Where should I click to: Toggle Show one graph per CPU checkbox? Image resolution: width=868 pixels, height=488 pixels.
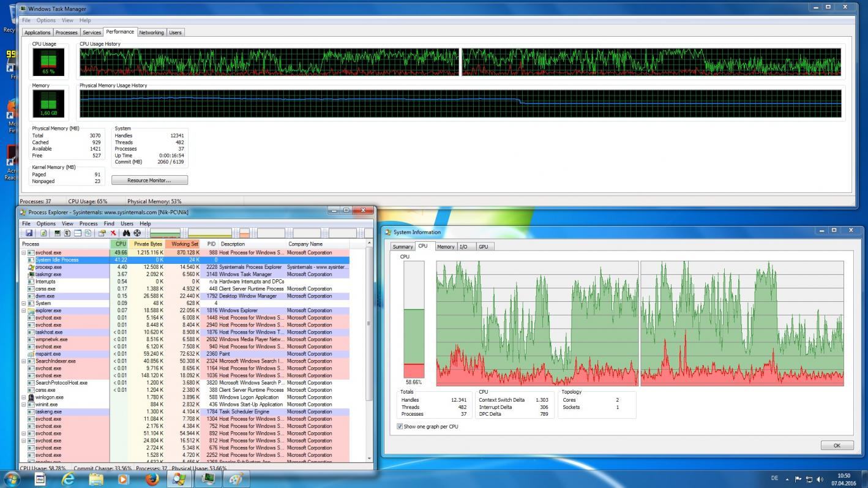click(x=400, y=426)
